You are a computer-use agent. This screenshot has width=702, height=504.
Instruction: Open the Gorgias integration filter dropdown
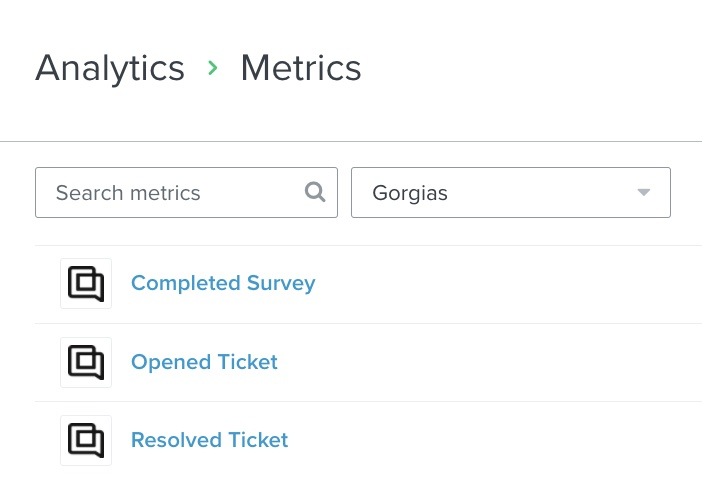coord(511,192)
